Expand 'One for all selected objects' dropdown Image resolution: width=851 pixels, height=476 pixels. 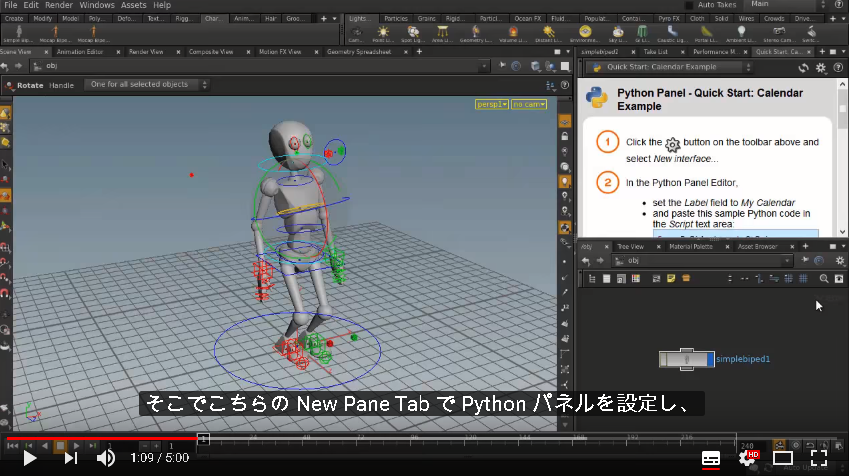coord(146,85)
